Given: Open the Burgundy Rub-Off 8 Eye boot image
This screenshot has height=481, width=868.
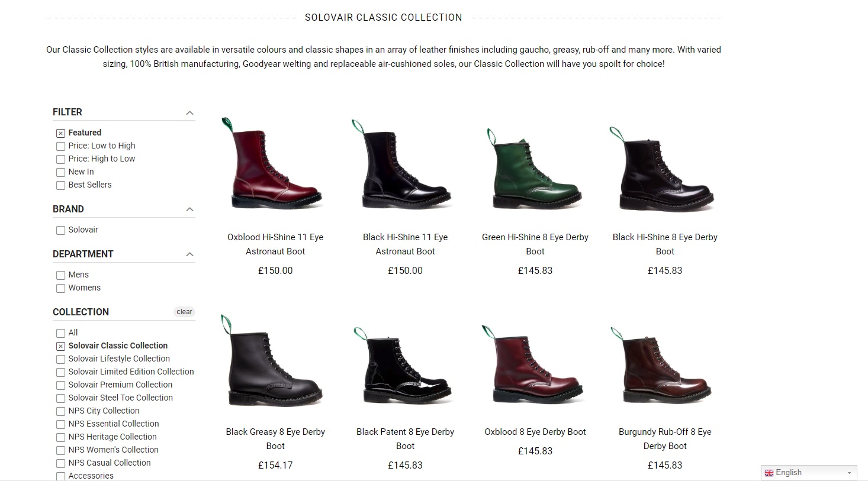Looking at the screenshot, I should (x=665, y=364).
